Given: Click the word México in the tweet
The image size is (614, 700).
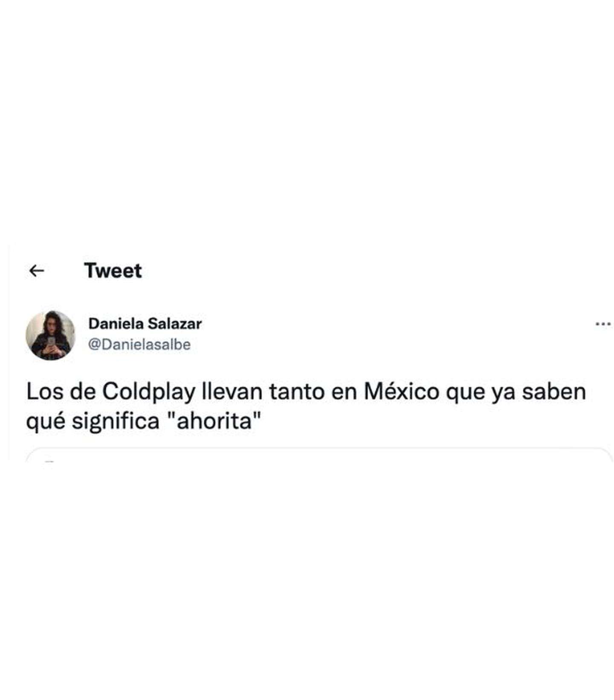Looking at the screenshot, I should [401, 391].
